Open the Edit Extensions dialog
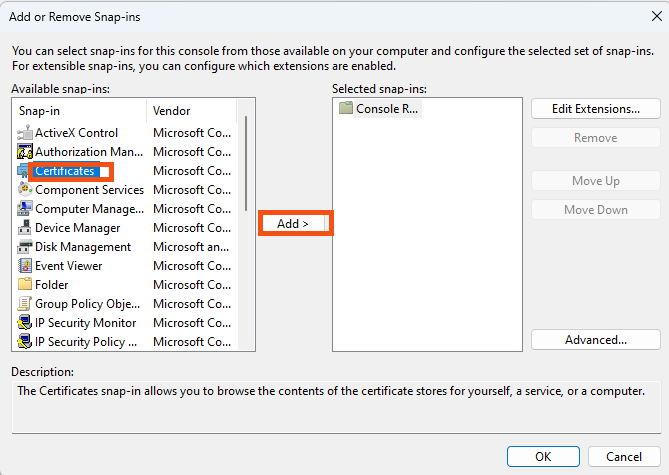The height and width of the screenshot is (475, 669). click(596, 109)
